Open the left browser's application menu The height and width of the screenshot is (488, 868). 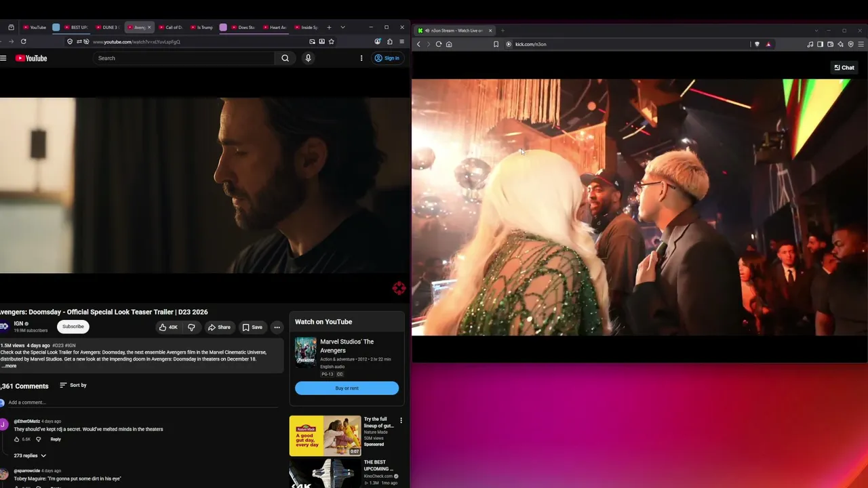(x=401, y=41)
